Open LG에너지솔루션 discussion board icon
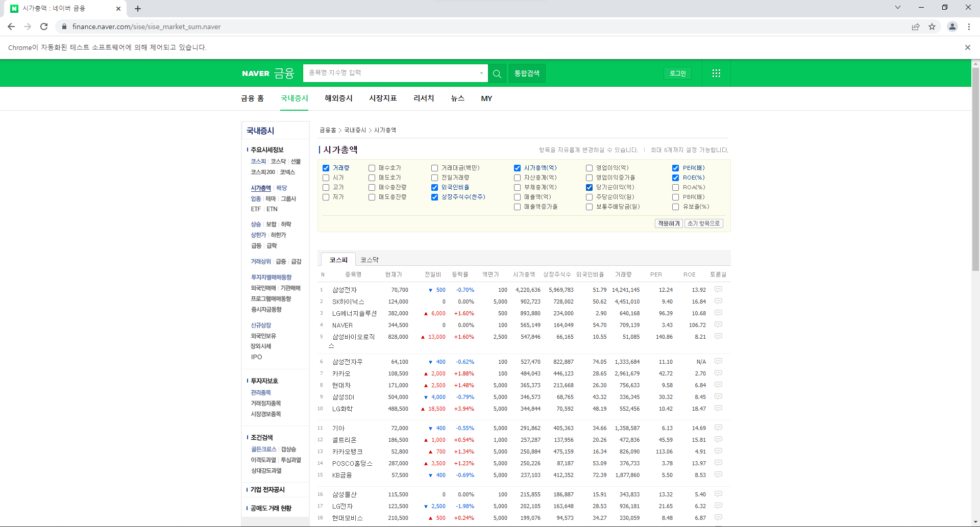The height and width of the screenshot is (527, 980). [718, 313]
